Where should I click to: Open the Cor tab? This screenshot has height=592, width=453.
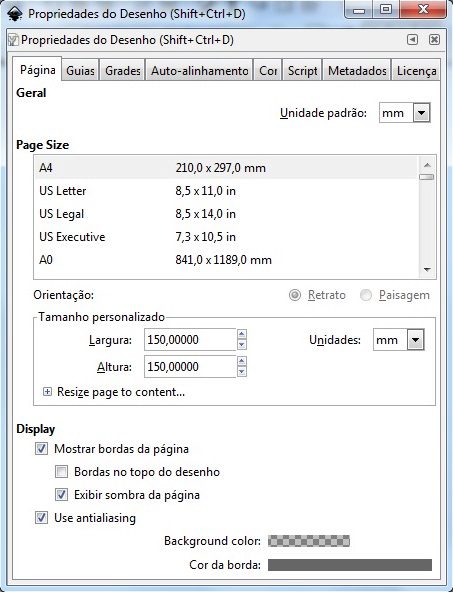[x=268, y=71]
